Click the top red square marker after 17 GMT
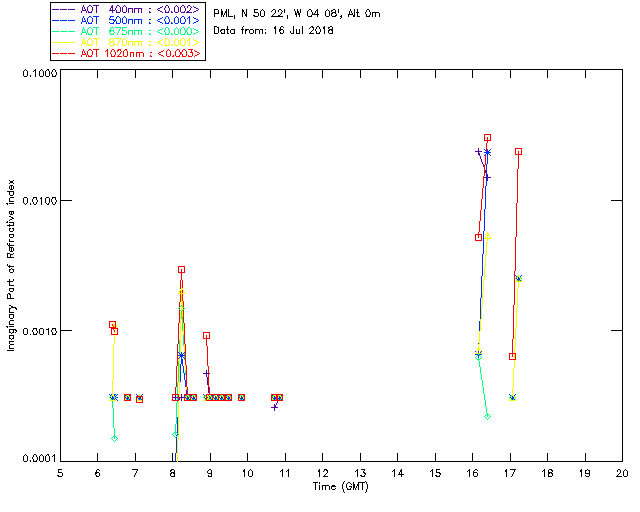This screenshot has height=512, width=640. [518, 151]
